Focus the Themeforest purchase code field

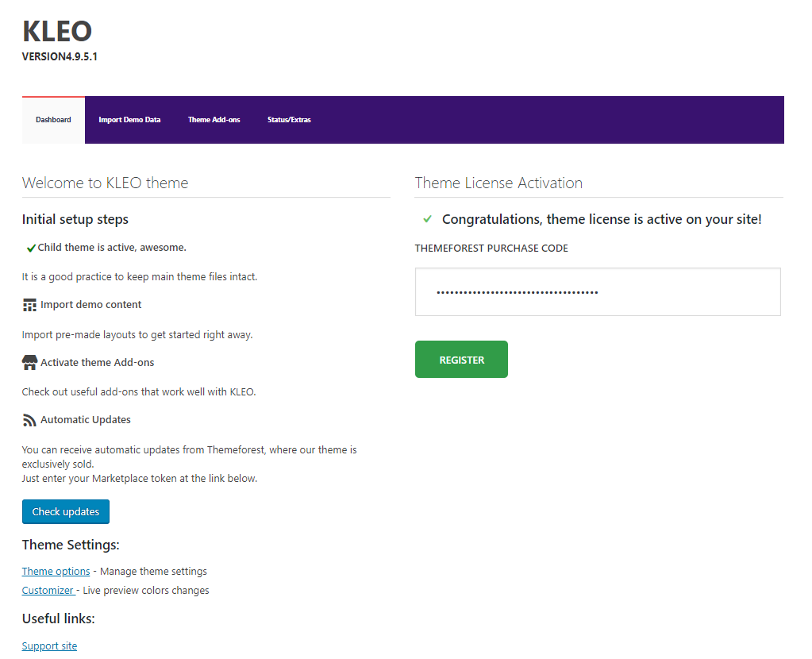click(598, 292)
